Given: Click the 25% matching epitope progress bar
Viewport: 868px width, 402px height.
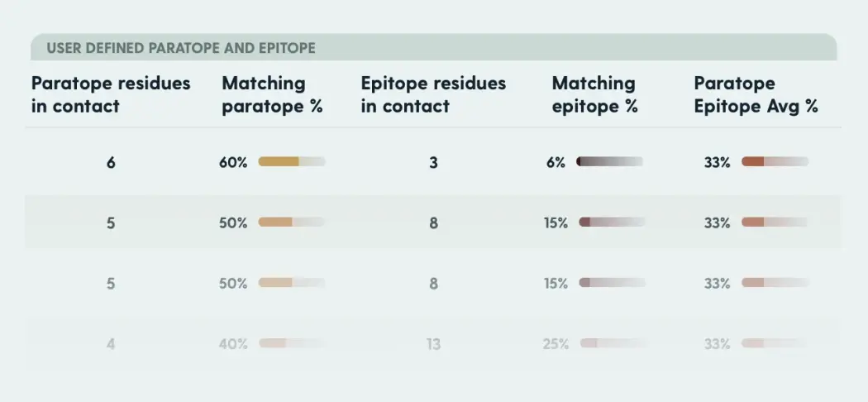Looking at the screenshot, I should point(612,343).
